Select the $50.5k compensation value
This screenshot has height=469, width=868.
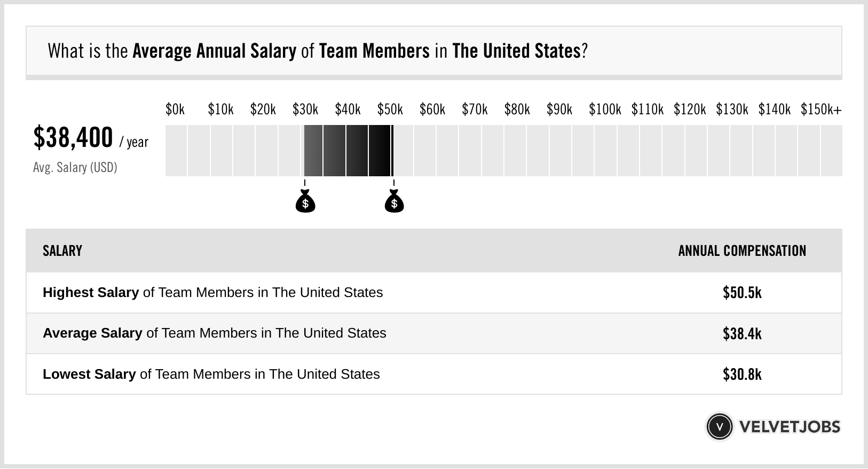pos(742,293)
